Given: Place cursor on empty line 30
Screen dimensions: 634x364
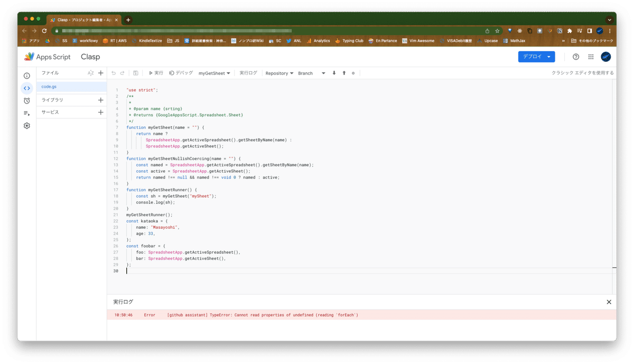Looking at the screenshot, I should (x=370, y=271).
